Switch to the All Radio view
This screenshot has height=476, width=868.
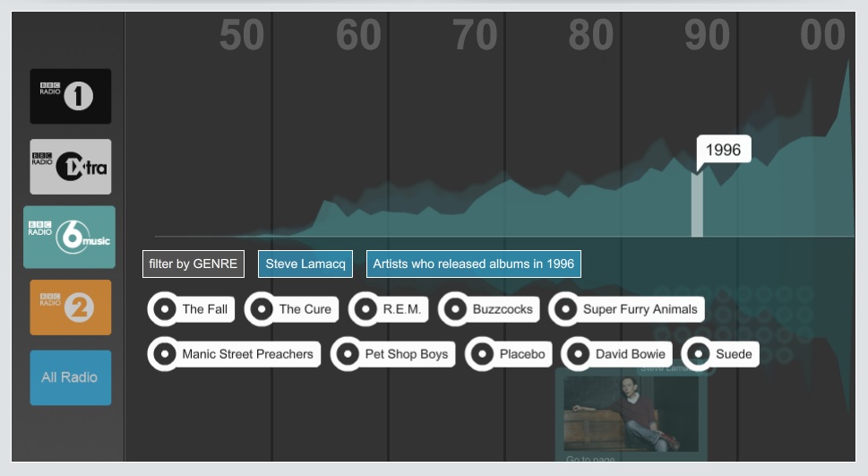tap(71, 377)
